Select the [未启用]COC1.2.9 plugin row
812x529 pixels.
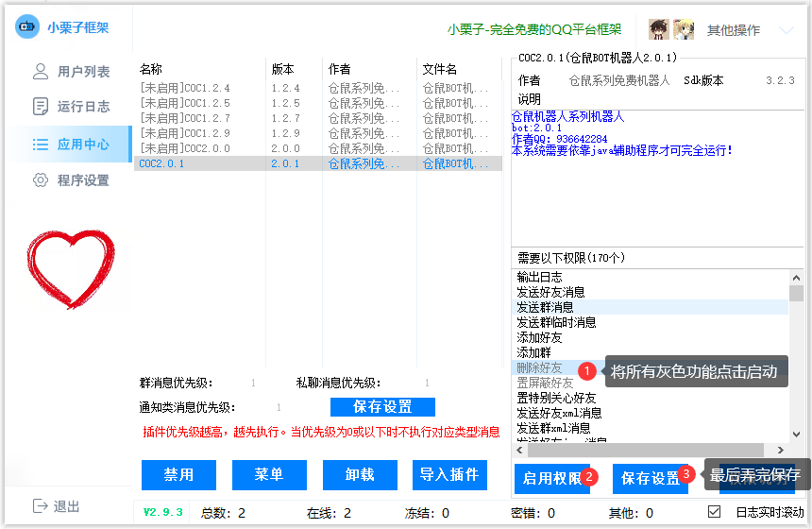tap(318, 133)
